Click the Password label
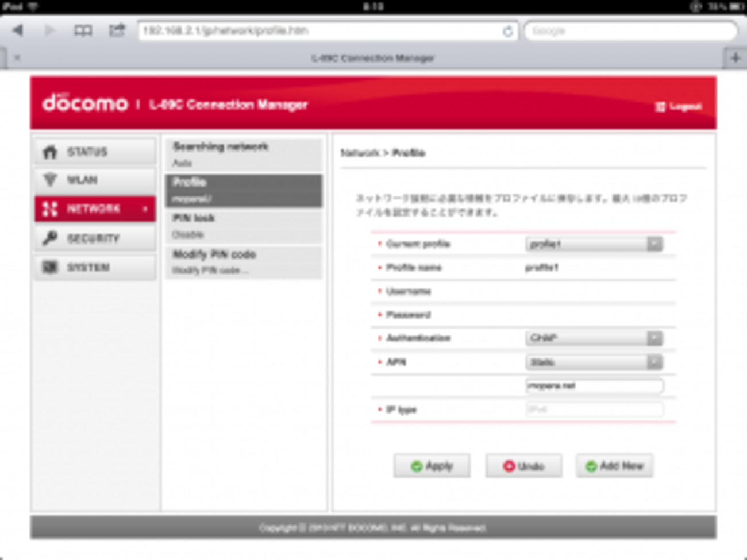The height and width of the screenshot is (560, 747). pos(408,315)
